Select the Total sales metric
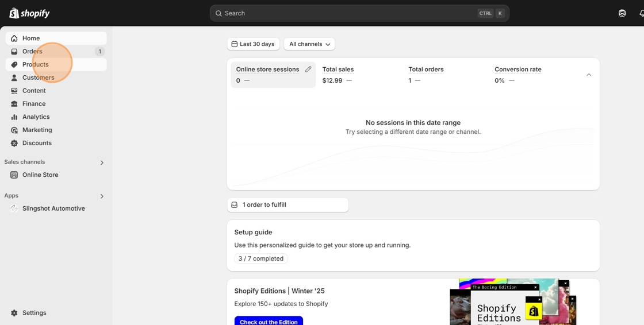644x325 pixels. 359,75
